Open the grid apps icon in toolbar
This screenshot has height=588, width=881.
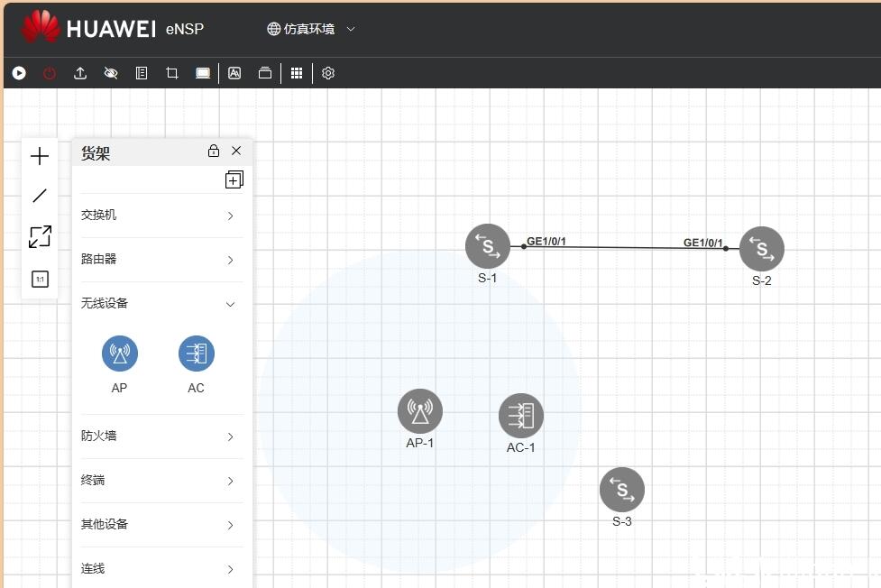pyautogui.click(x=297, y=73)
